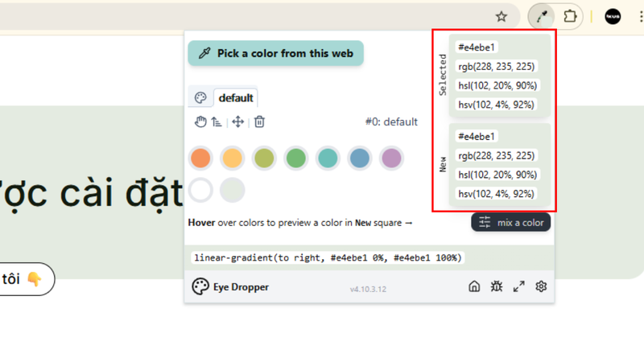Copy Selected rgb(228, 235, 225) value
The height and width of the screenshot is (362, 644).
497,67
